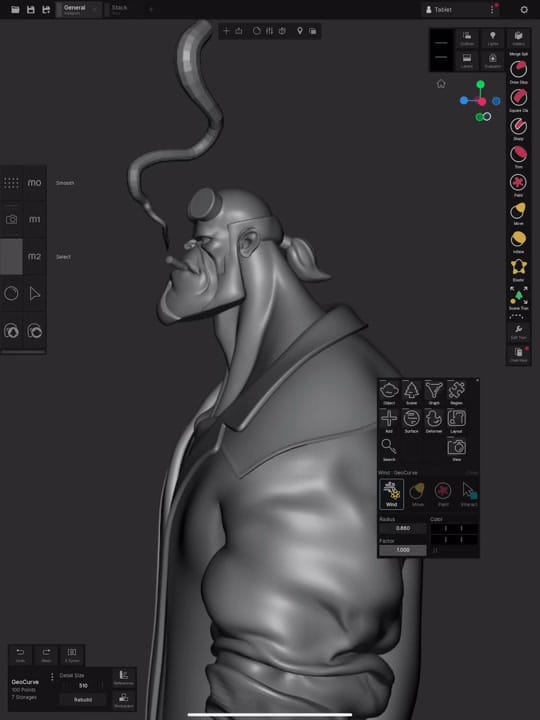The image size is (540, 720).
Task: Select the Paint tool in the right toolbar
Action: [x=518, y=183]
